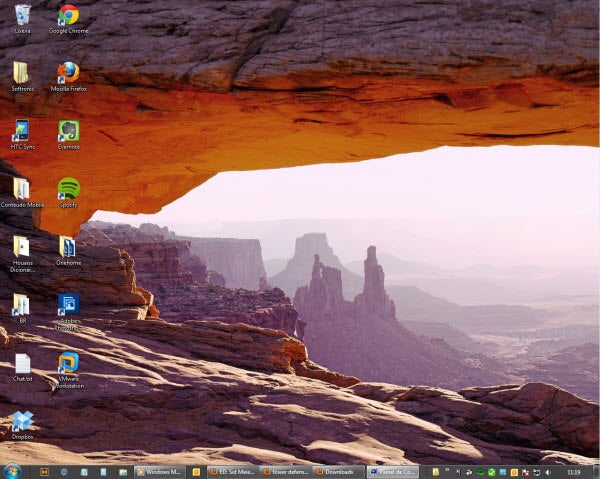Open the Evernote desktop icon
The height and width of the screenshot is (479, 600).
[x=68, y=130]
